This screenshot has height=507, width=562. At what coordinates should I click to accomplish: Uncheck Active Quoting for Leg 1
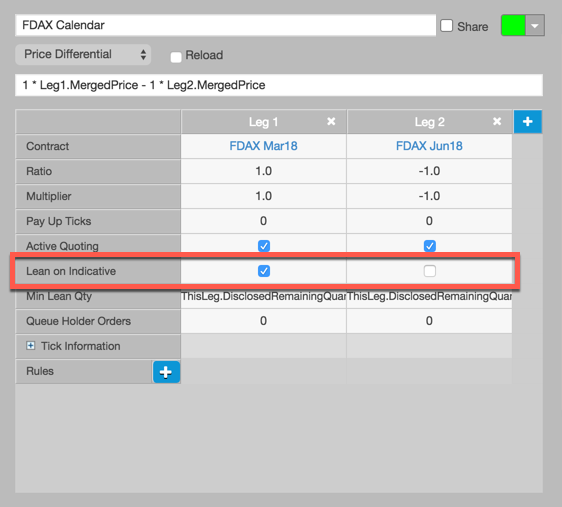click(x=264, y=246)
